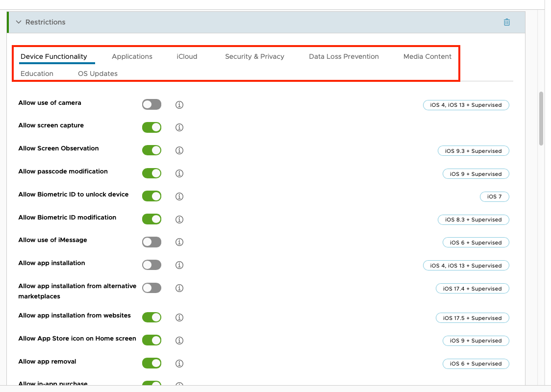Switch to the Applications tab
The height and width of the screenshot is (392, 551).
pos(132,56)
